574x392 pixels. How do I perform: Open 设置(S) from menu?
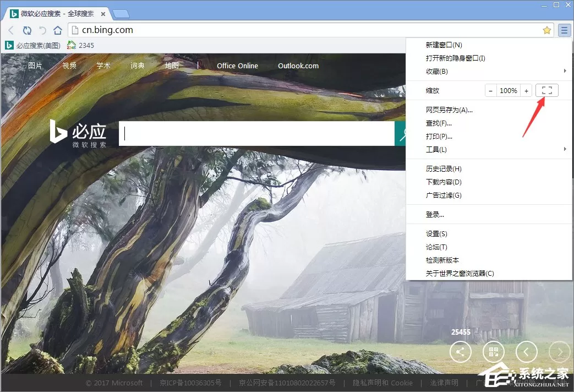click(x=489, y=234)
